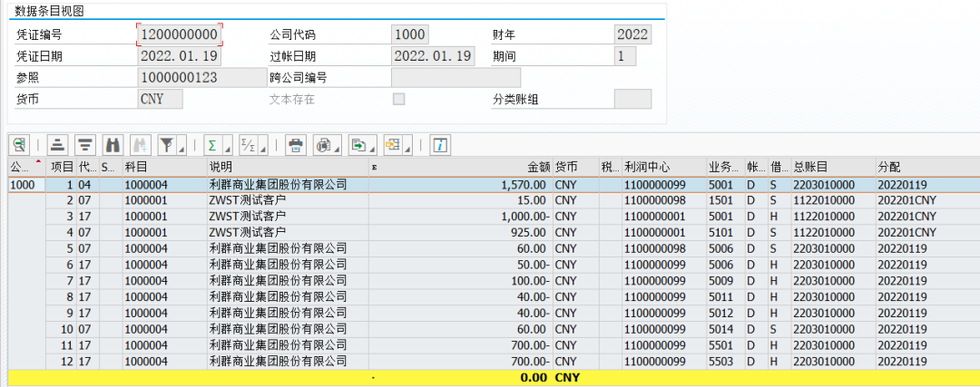This screenshot has height=387, width=980.
Task: Click the 项目 column header
Action: point(62,167)
